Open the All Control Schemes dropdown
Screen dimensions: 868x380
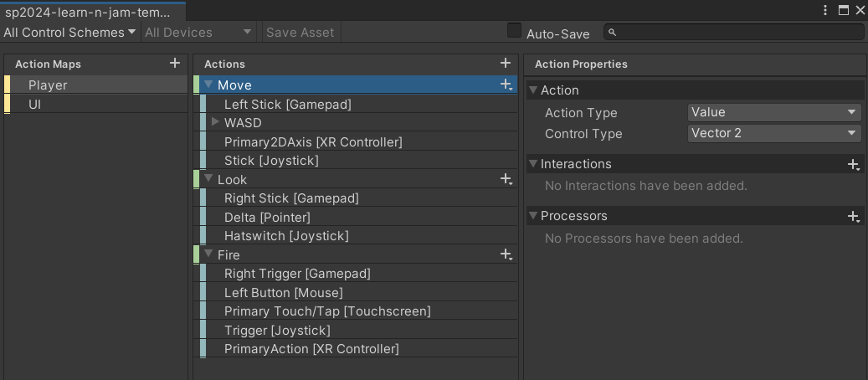[69, 32]
